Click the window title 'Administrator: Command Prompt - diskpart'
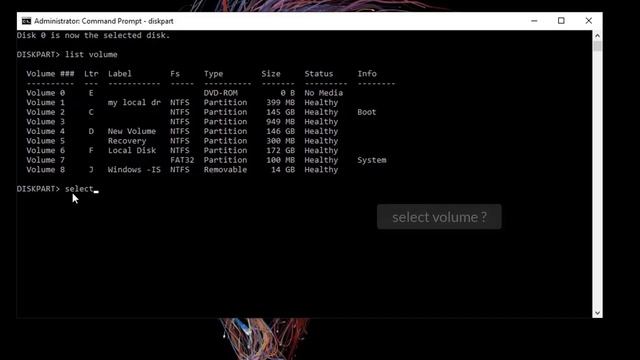Viewport: 640px width, 360px height. click(104, 21)
